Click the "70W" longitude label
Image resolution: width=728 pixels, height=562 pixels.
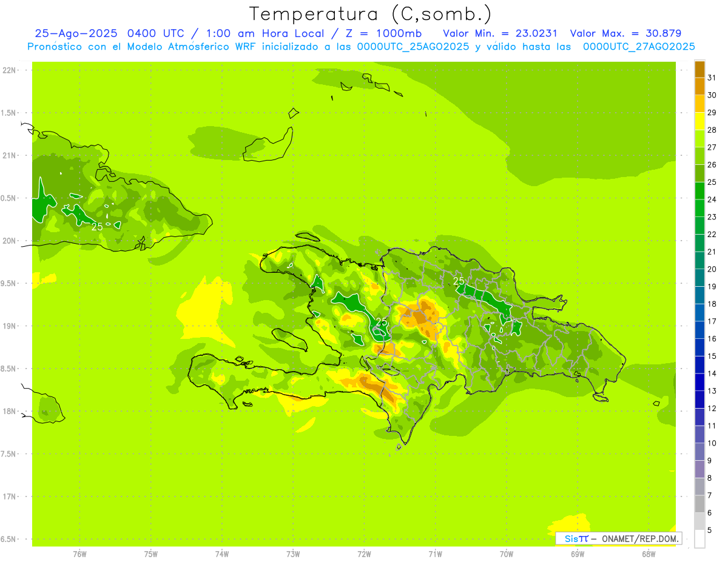coord(507,554)
